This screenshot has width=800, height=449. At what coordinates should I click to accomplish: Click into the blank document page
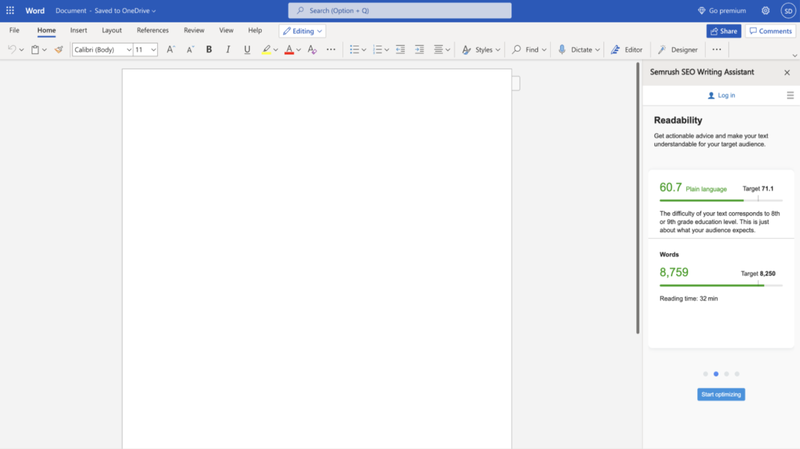click(x=317, y=259)
